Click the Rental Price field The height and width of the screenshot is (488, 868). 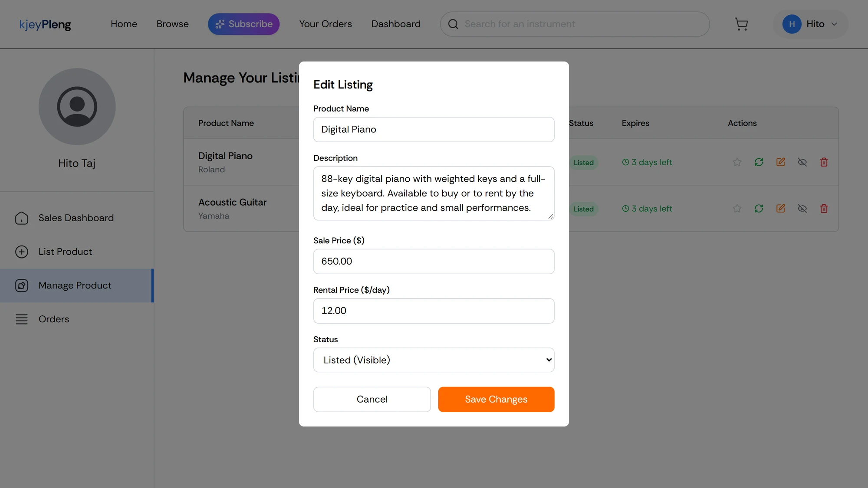[x=434, y=311]
